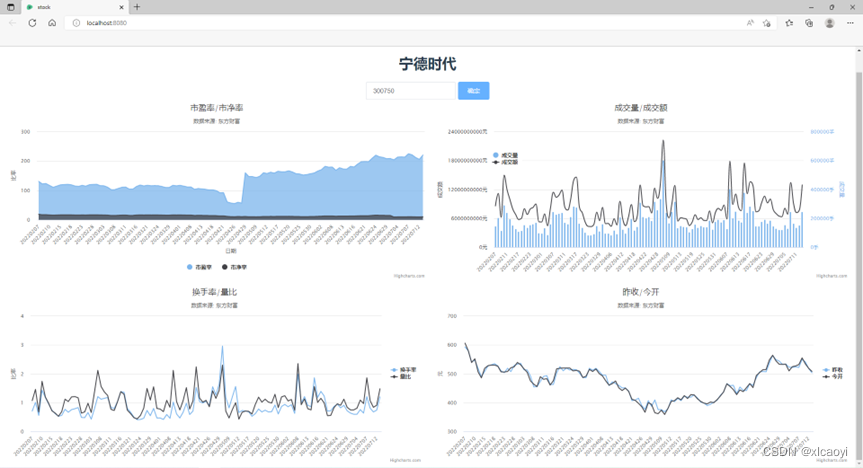This screenshot has height=468, width=863.
Task: Click the 成交量/成交额 chart title
Action: tap(641, 108)
